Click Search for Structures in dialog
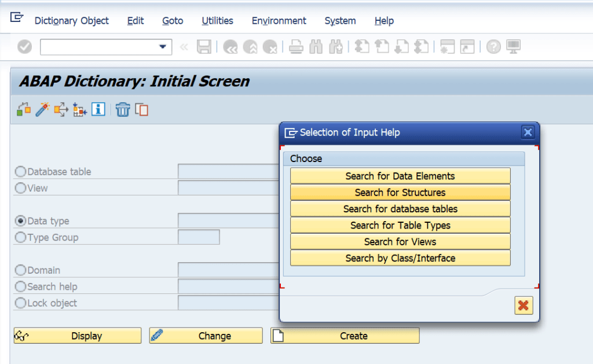Screen dimensions: 593x364 [x=400, y=192]
